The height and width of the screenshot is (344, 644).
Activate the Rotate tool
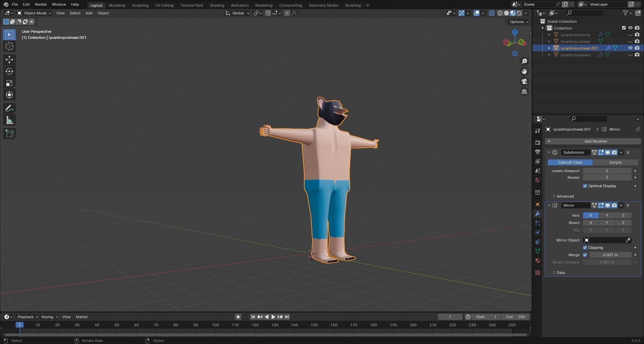[9, 71]
